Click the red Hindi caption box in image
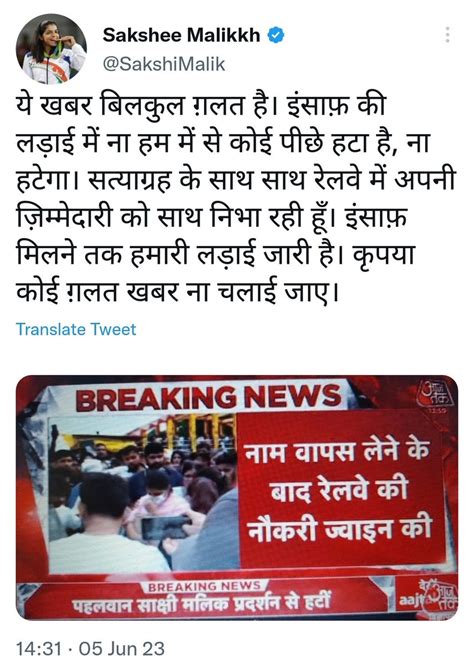Image resolution: width=474 pixels, height=665 pixels. 339,489
